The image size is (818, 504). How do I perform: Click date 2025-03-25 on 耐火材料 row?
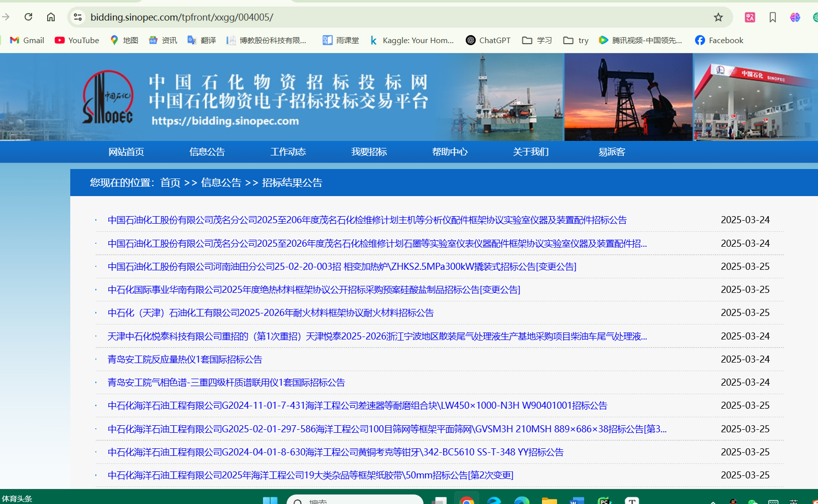click(x=745, y=313)
